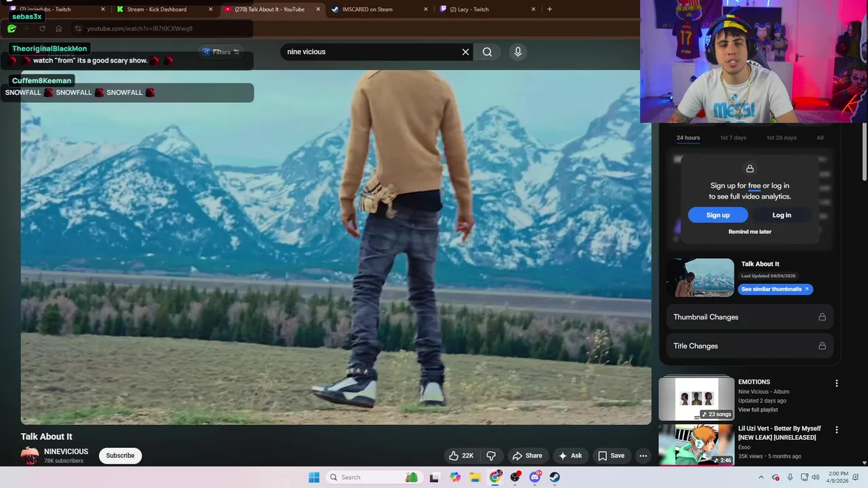Image resolution: width=868 pixels, height=488 pixels.
Task: Click the browser address bar URL
Action: [140, 28]
